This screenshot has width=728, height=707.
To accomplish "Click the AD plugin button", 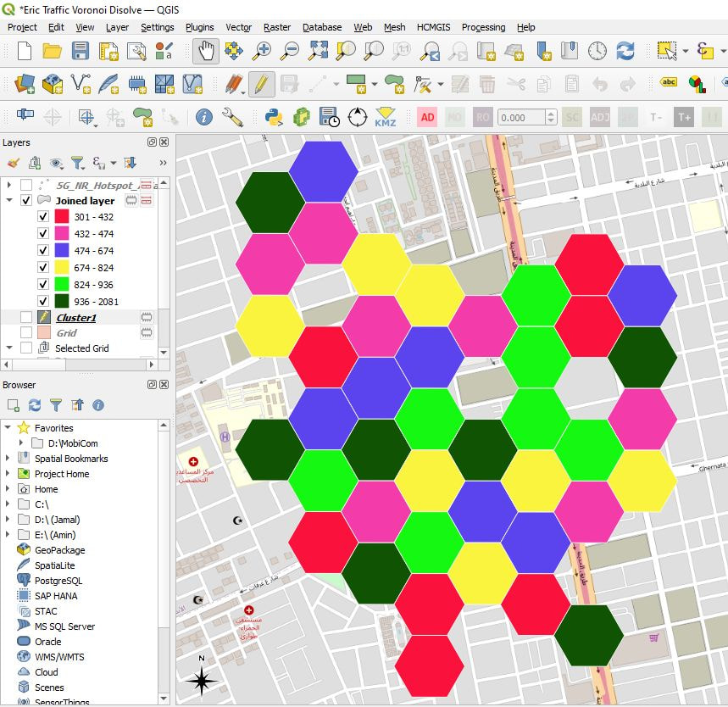I will [x=428, y=117].
